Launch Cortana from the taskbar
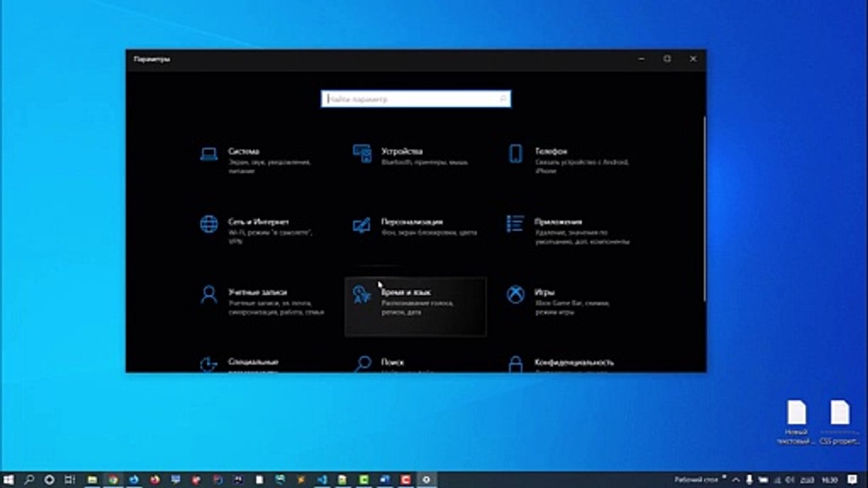 click(50, 480)
